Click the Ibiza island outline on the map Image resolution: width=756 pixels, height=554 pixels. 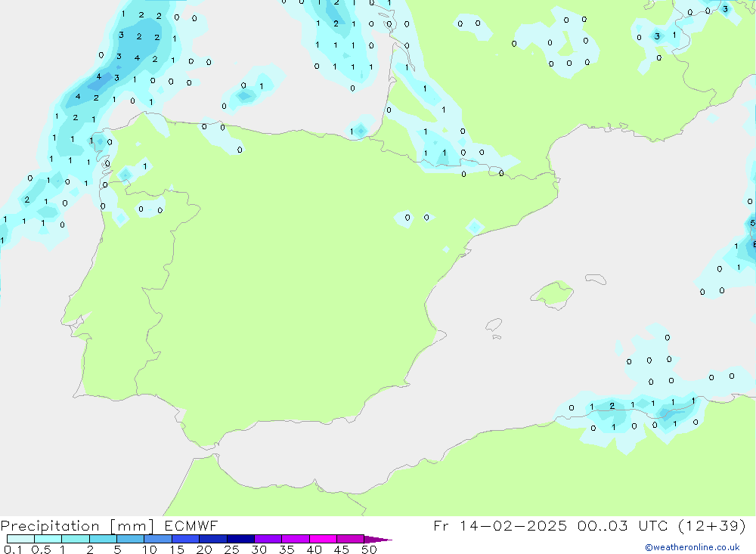coord(494,324)
